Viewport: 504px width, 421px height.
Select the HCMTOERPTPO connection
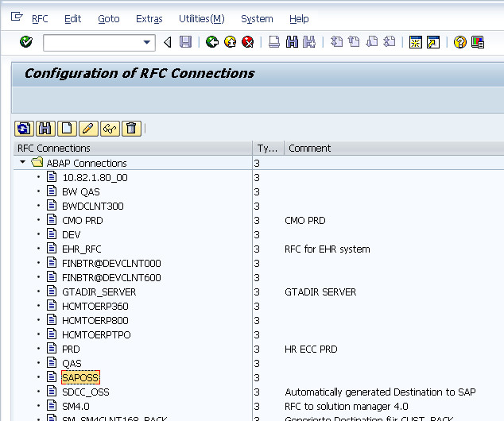click(x=96, y=335)
